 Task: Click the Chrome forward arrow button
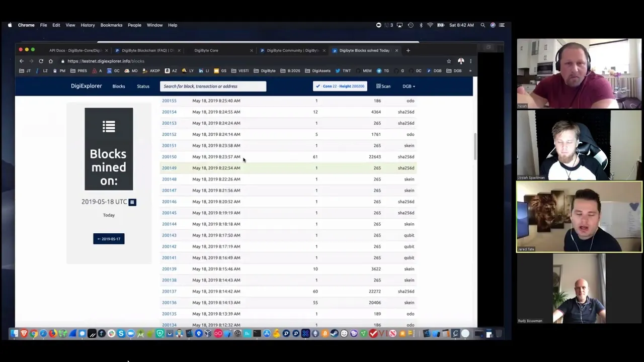coord(31,61)
